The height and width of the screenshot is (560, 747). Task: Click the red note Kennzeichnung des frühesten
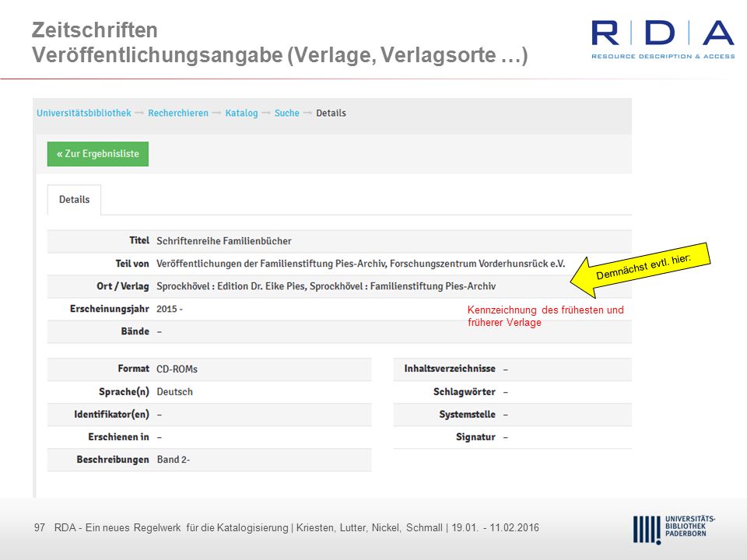(545, 316)
